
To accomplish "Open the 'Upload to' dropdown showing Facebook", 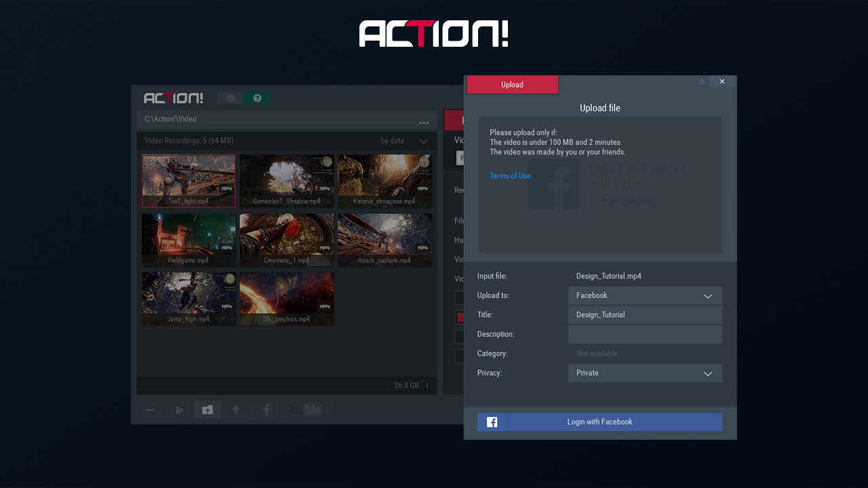I will click(x=644, y=296).
